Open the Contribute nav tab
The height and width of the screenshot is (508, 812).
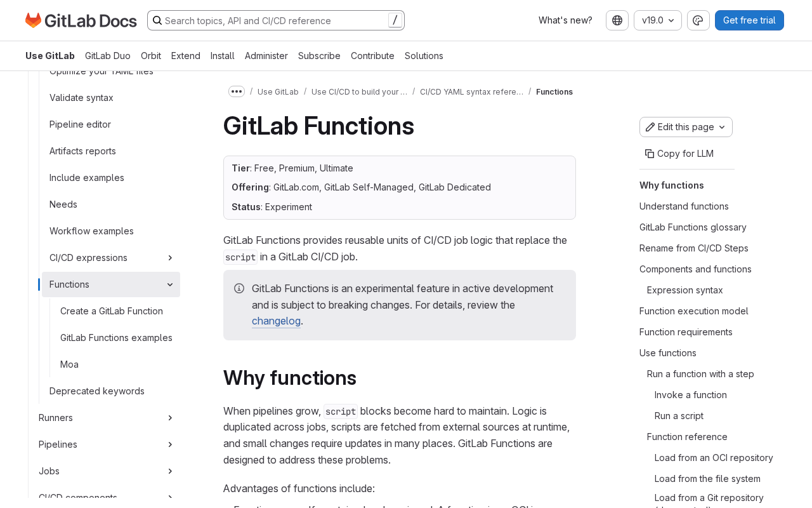click(372, 56)
